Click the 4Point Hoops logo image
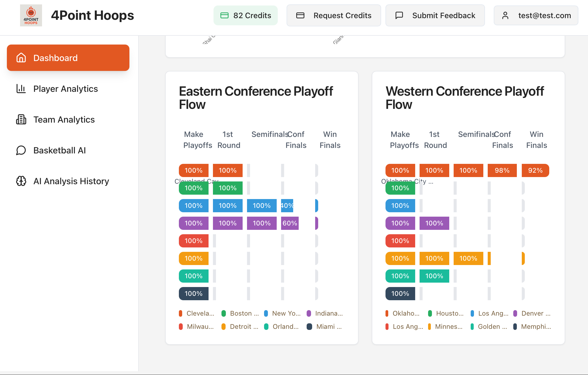This screenshot has height=375, width=588. [31, 15]
